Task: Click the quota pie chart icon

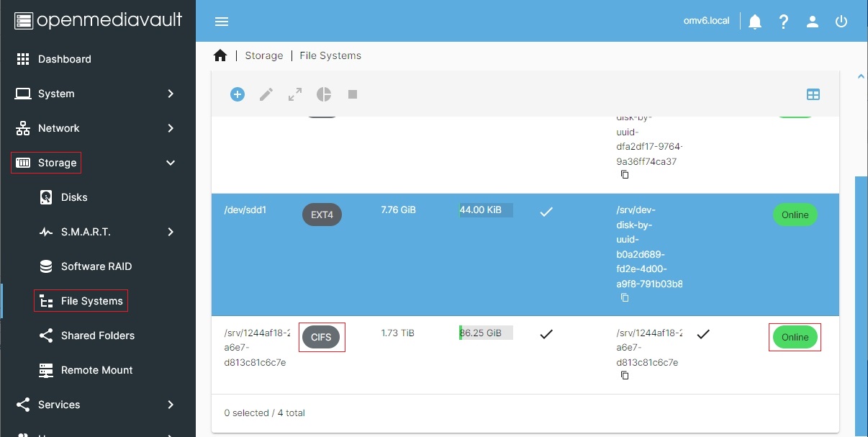Action: [324, 94]
